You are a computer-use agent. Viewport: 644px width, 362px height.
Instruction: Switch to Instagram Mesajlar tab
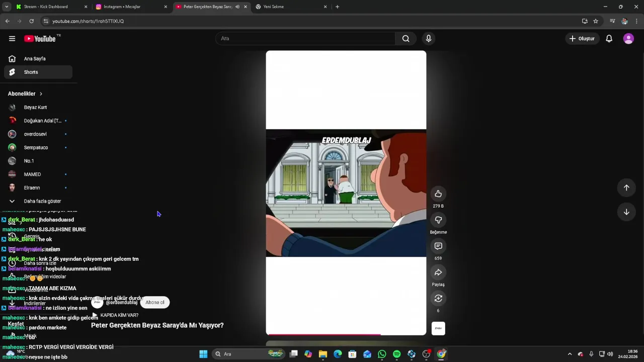(x=132, y=7)
